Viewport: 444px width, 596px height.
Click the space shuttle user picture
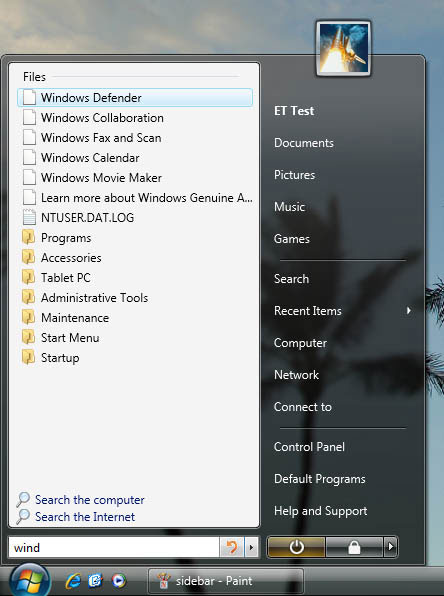pos(343,48)
